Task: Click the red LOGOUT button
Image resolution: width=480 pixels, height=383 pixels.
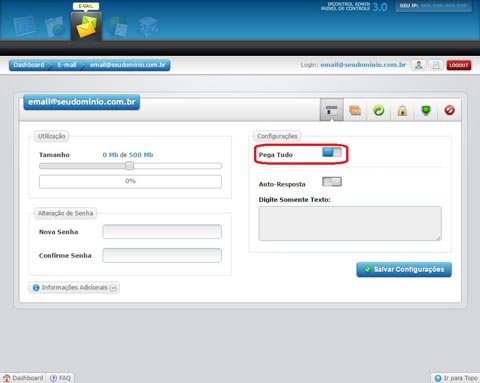Action: point(459,65)
